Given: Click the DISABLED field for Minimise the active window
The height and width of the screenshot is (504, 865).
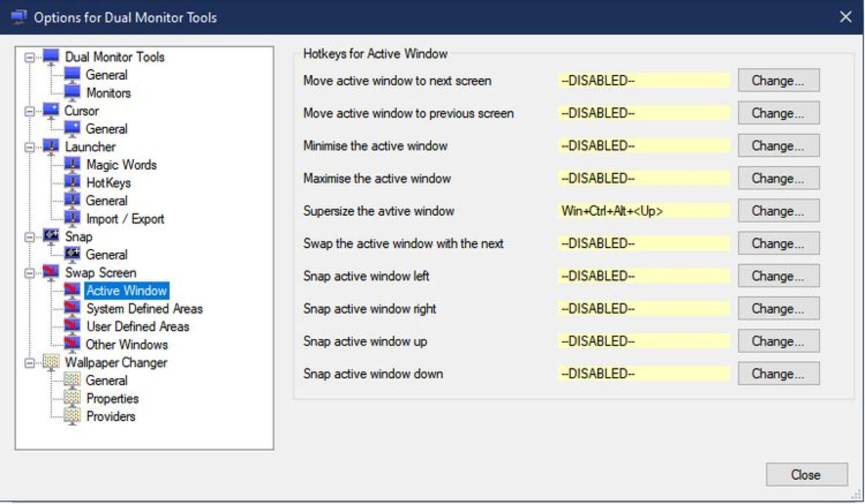Looking at the screenshot, I should click(x=643, y=145).
